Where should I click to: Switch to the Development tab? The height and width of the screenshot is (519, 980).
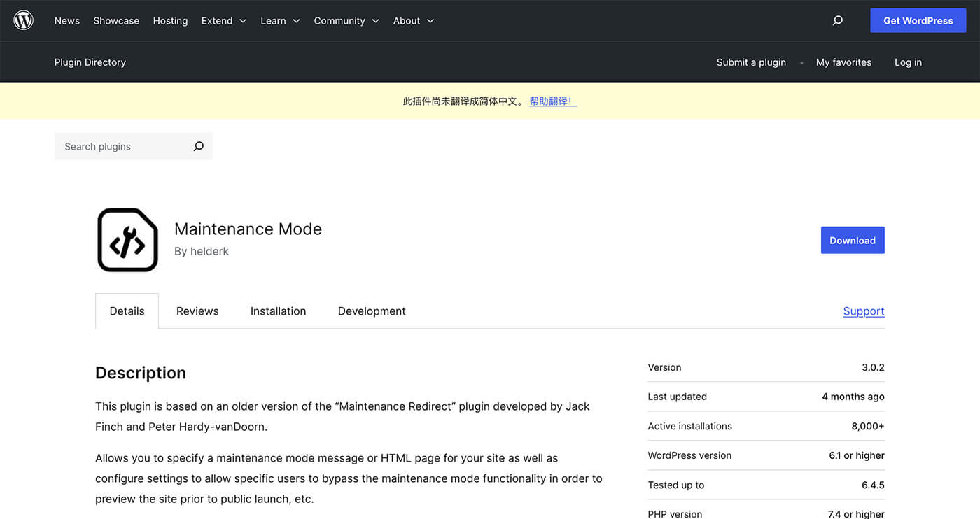[372, 311]
